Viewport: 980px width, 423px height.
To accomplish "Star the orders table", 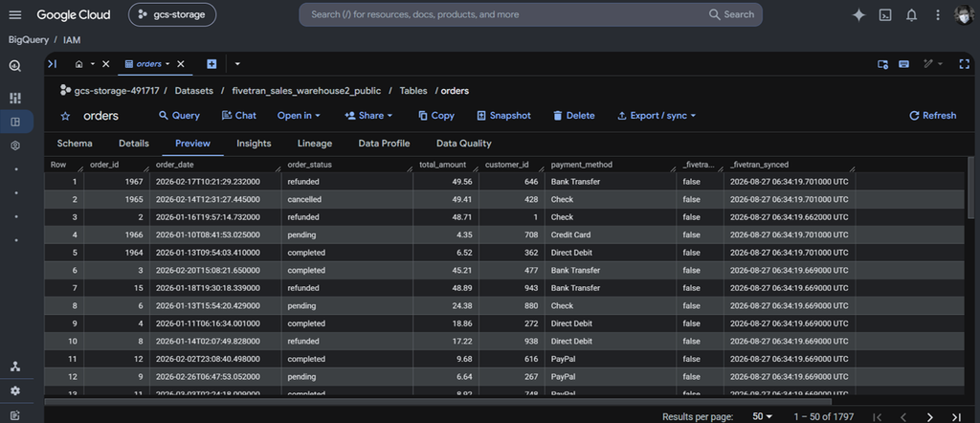I will click(x=65, y=116).
